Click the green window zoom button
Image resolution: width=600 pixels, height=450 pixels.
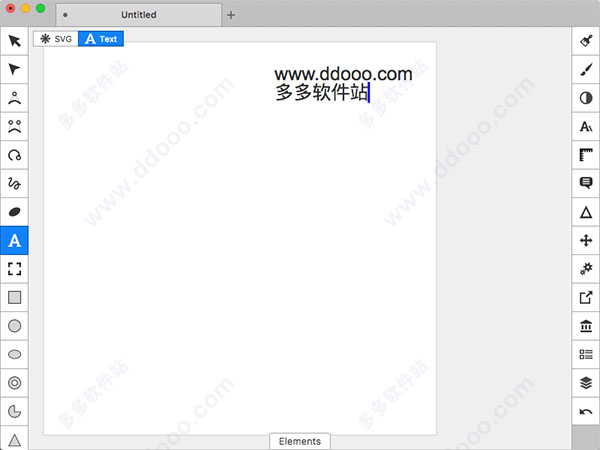pos(41,8)
